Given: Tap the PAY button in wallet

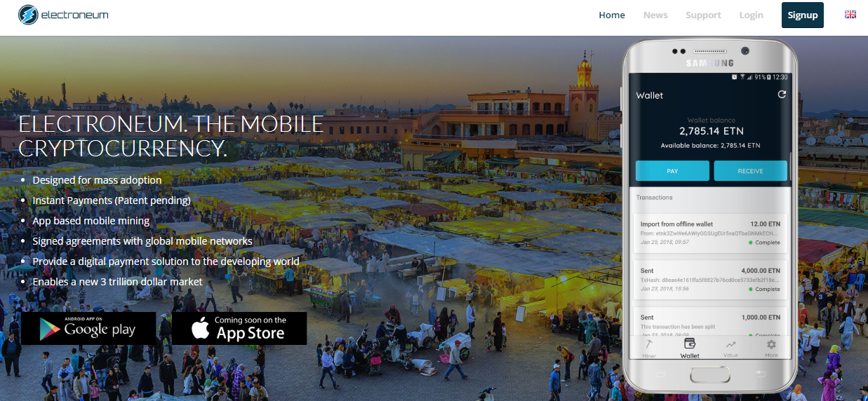Looking at the screenshot, I should click(672, 171).
